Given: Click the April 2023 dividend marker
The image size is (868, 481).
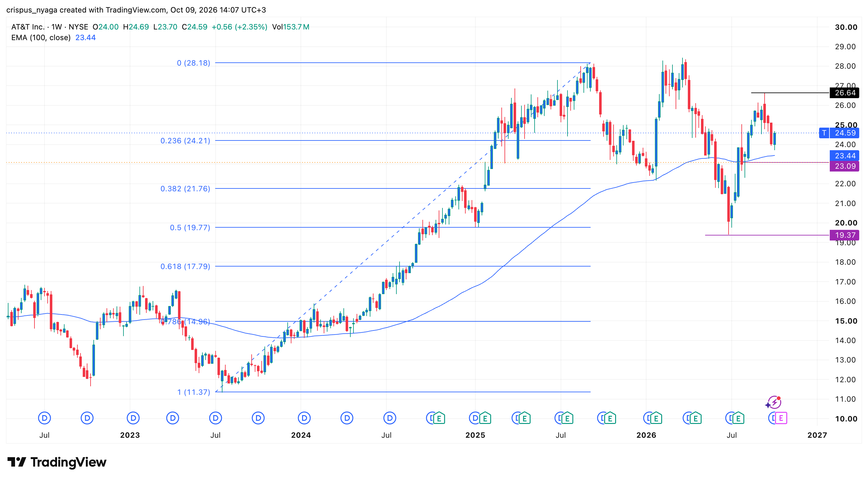Looking at the screenshot, I should pyautogui.click(x=173, y=418).
